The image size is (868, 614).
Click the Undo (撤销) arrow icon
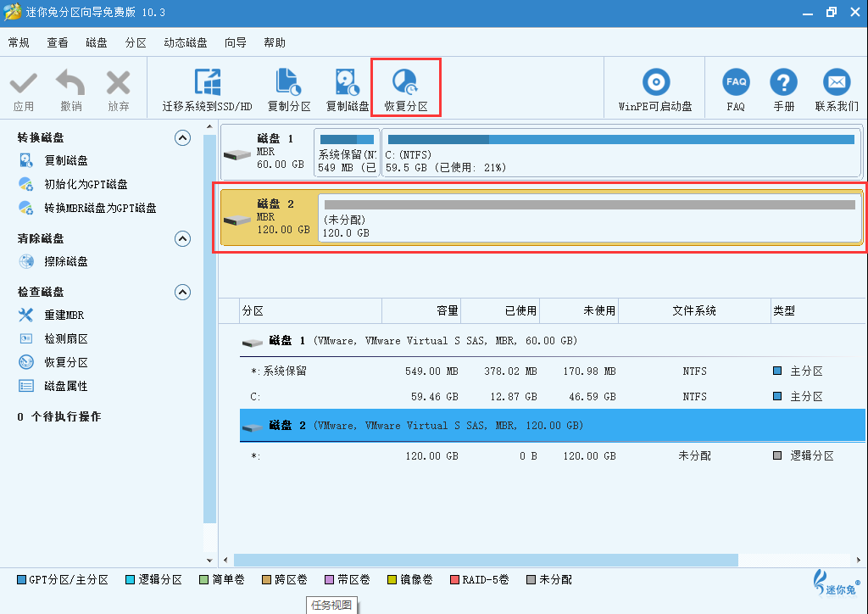(71, 82)
